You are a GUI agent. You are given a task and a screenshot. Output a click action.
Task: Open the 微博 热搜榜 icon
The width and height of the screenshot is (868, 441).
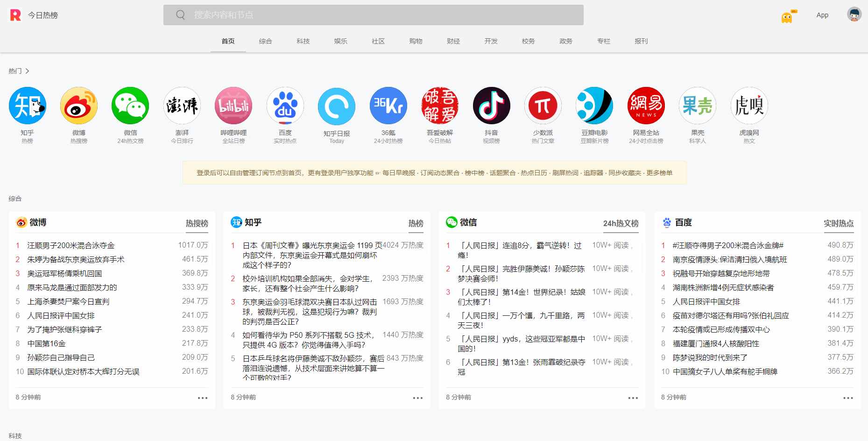pyautogui.click(x=79, y=106)
